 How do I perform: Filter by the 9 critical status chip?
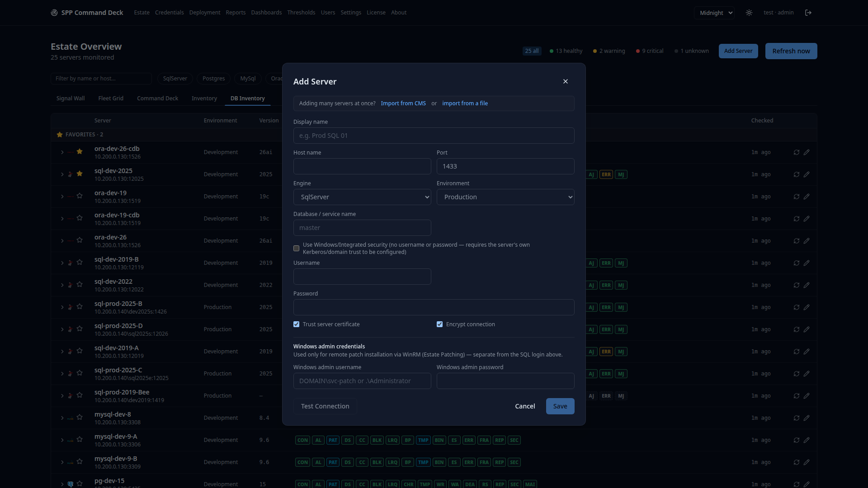tap(650, 51)
